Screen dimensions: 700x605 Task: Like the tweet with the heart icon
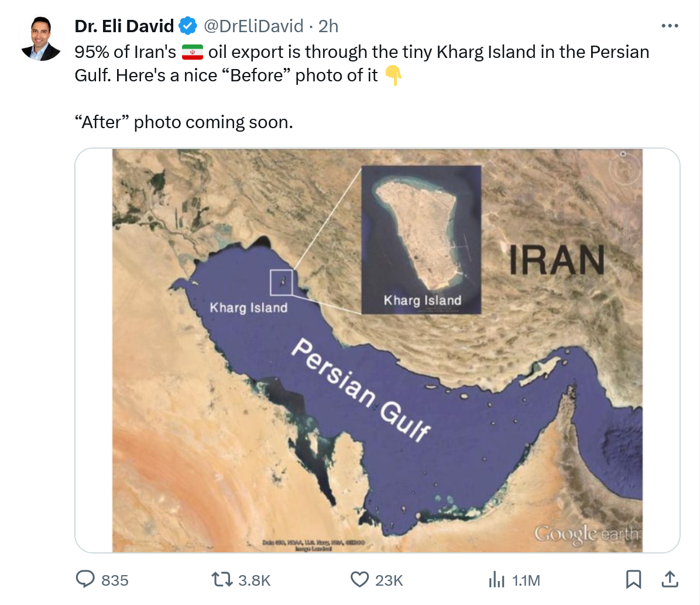click(359, 579)
